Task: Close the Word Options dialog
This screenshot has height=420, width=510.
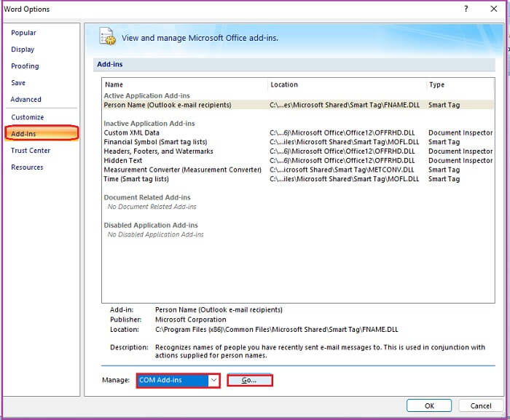Action: (493, 9)
